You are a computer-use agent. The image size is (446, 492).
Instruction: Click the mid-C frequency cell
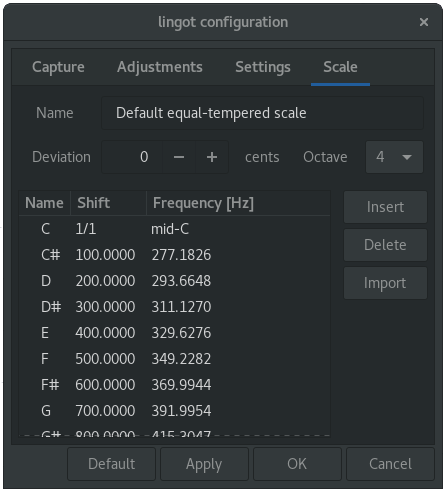(x=170, y=229)
